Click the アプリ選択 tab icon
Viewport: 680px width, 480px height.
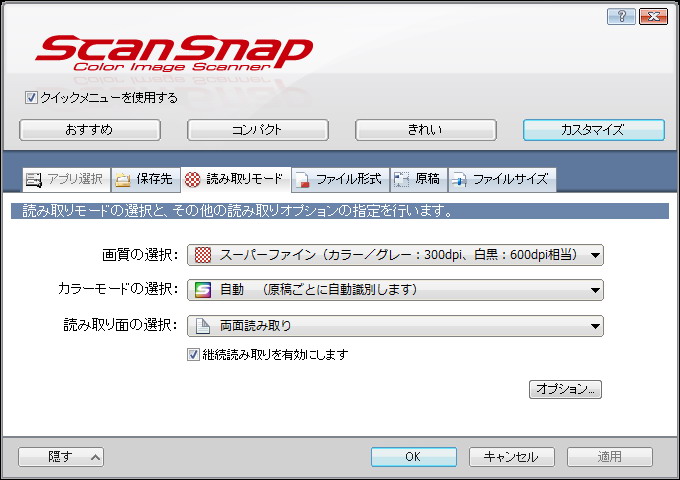33,180
